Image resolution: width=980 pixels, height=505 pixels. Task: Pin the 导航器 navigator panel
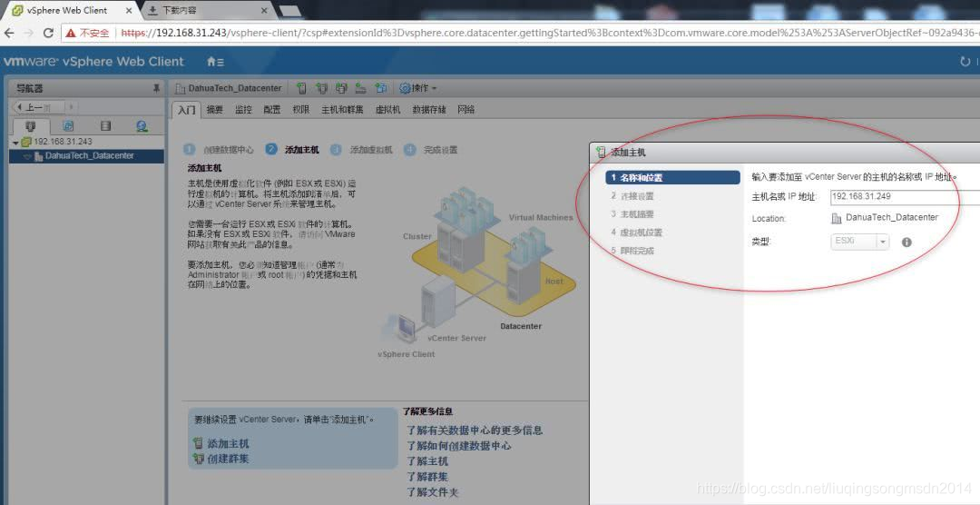(156, 88)
